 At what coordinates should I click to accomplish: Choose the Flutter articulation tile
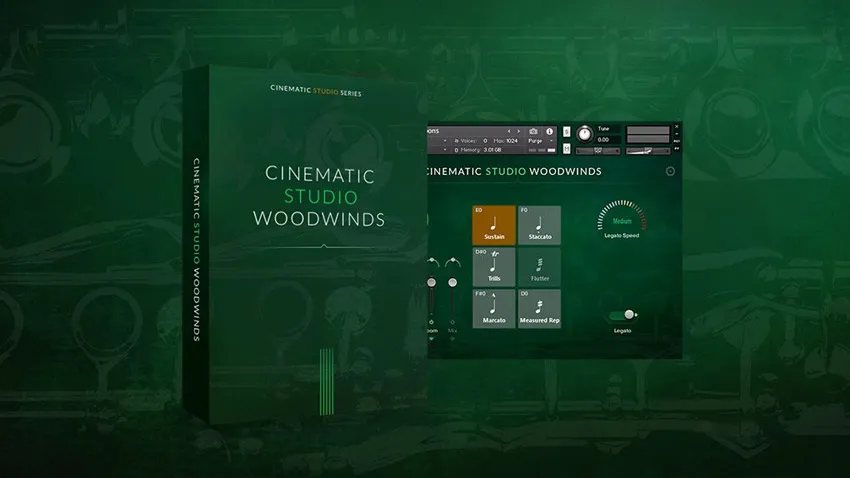pos(540,267)
